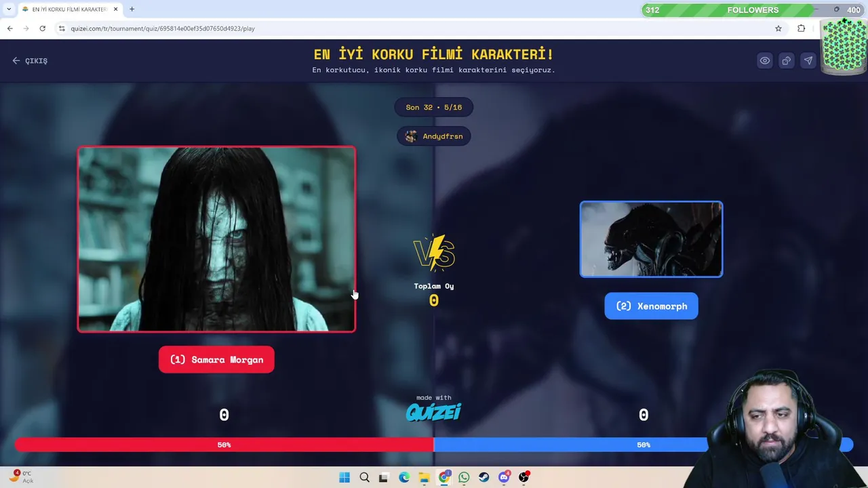Select the EN İYİ KORKU FİLMİ KARAKTERİ tab
Screen dimensions: 868x488
[69, 9]
